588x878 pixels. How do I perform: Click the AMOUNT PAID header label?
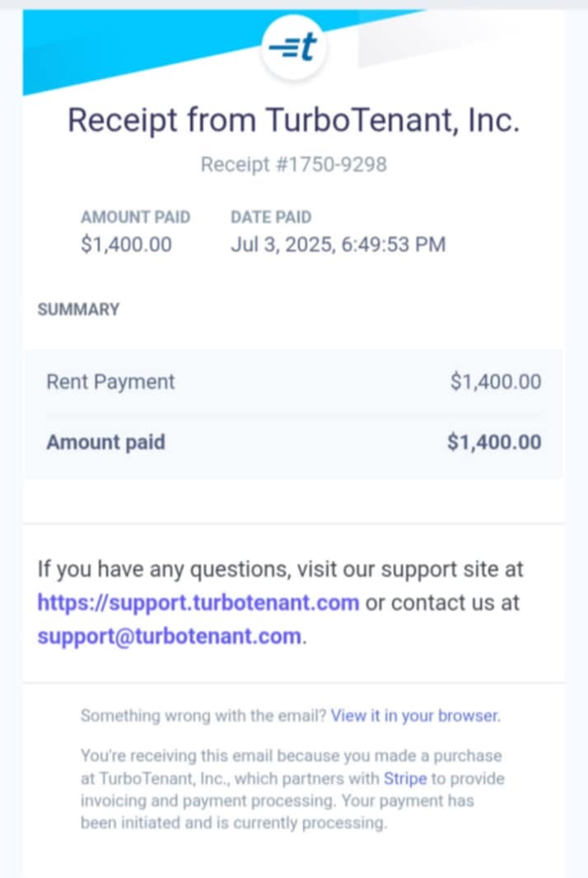[x=136, y=217]
